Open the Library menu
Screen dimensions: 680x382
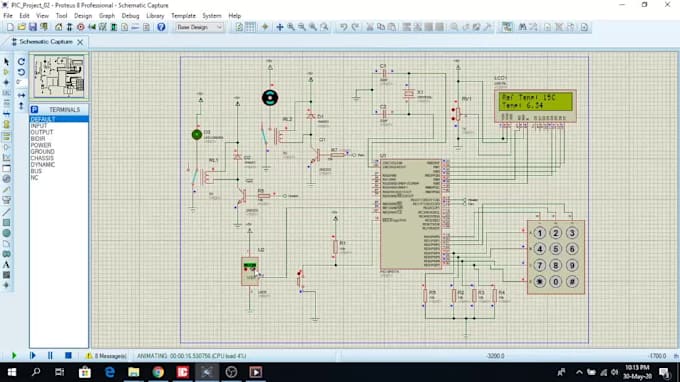pos(155,16)
